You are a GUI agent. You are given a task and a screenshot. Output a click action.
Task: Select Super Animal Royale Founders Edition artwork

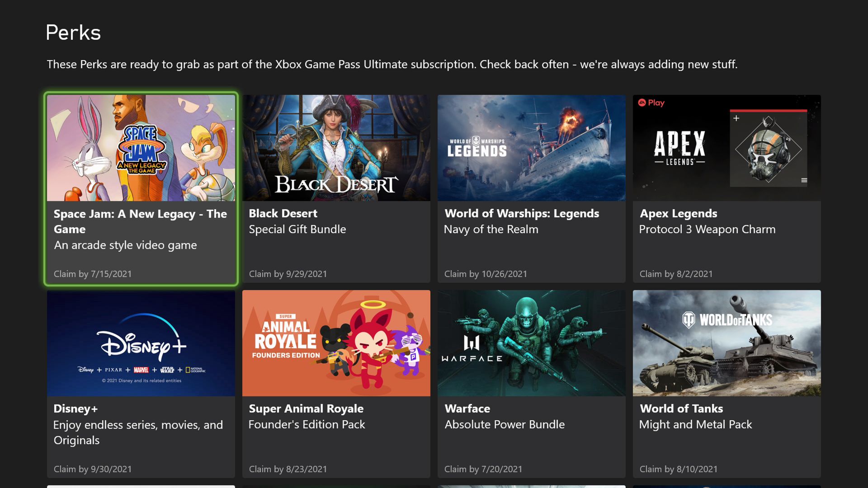(x=336, y=343)
